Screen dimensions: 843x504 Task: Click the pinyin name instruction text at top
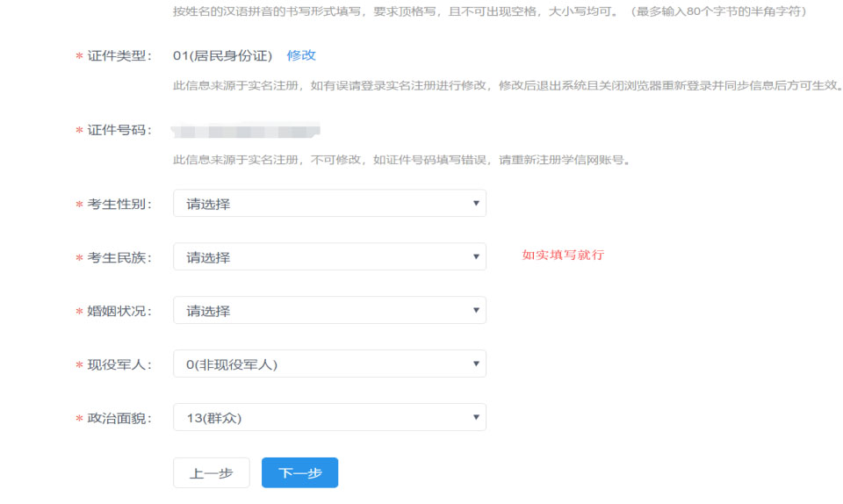tap(489, 11)
